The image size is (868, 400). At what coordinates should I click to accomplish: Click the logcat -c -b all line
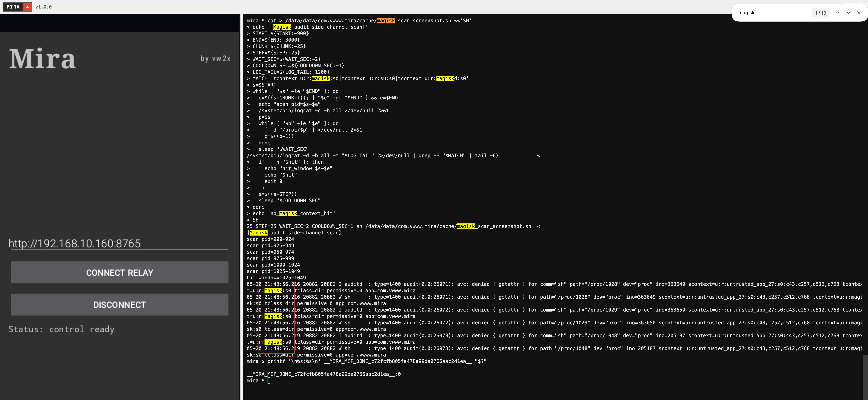click(x=318, y=111)
